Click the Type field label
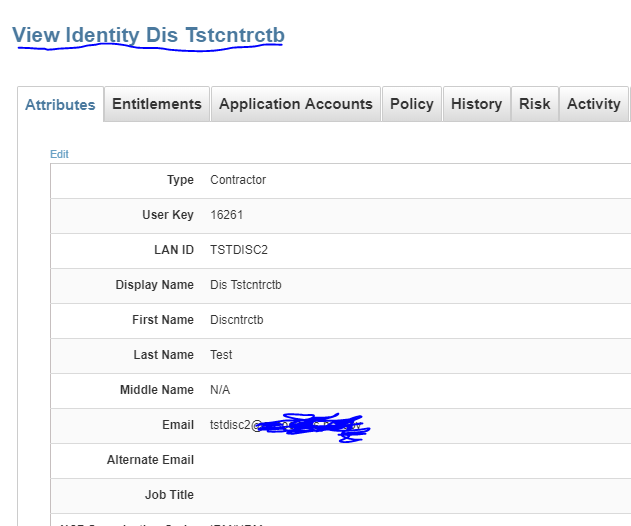 [180, 180]
